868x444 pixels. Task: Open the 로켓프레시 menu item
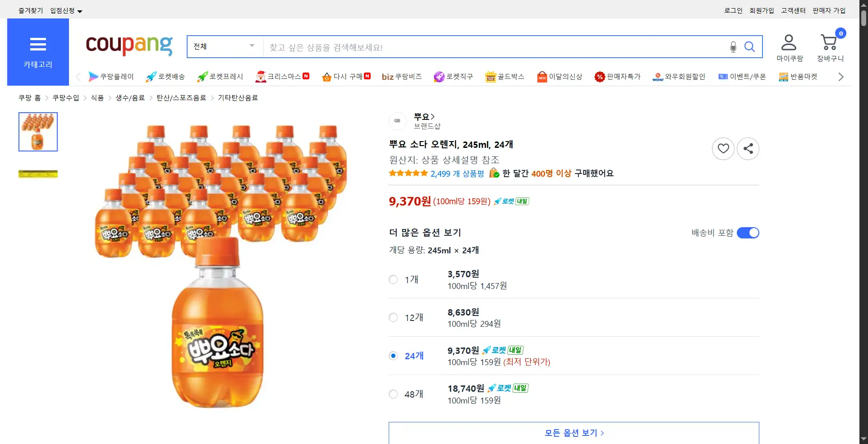220,77
